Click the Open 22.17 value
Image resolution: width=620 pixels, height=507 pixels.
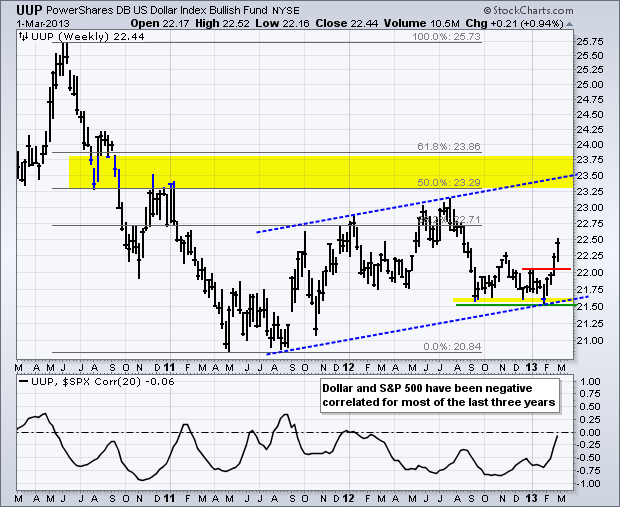pyautogui.click(x=161, y=23)
